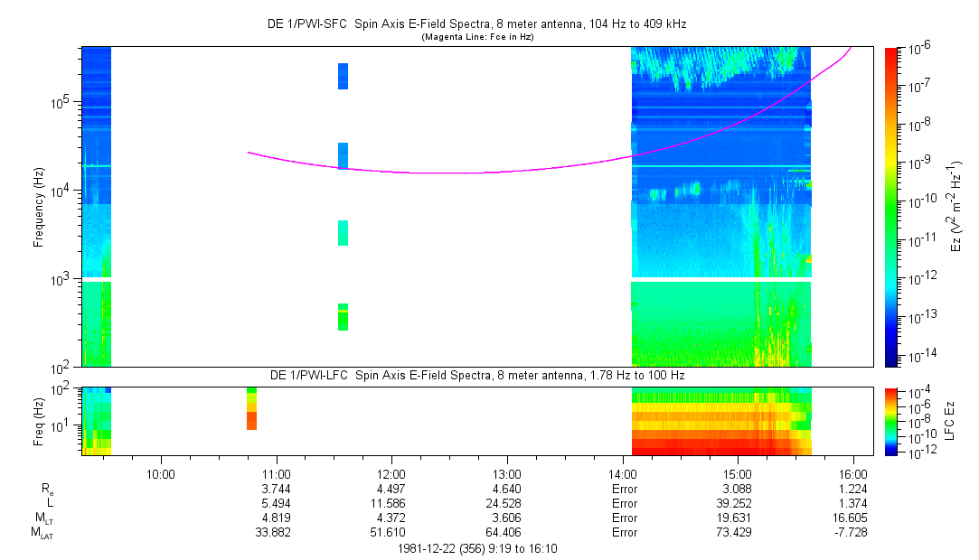Select the MLAT value 64.406
The height and width of the screenshot is (560, 979).
tap(504, 533)
